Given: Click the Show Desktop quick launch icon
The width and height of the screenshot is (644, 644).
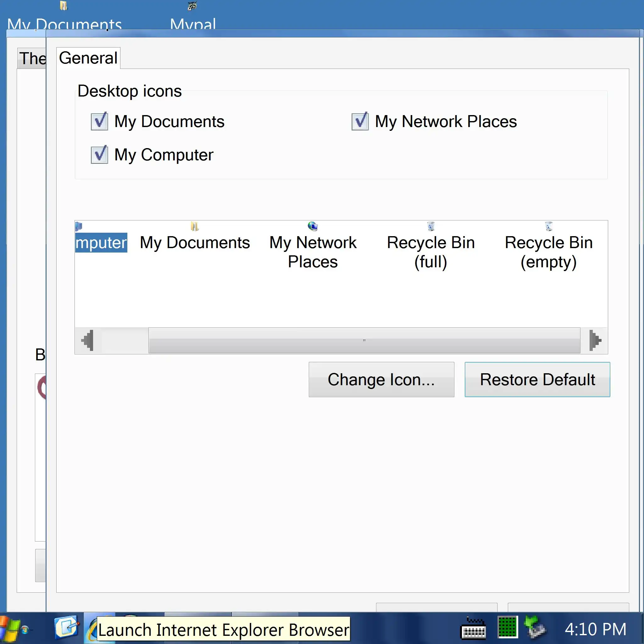Looking at the screenshot, I should 67,627.
